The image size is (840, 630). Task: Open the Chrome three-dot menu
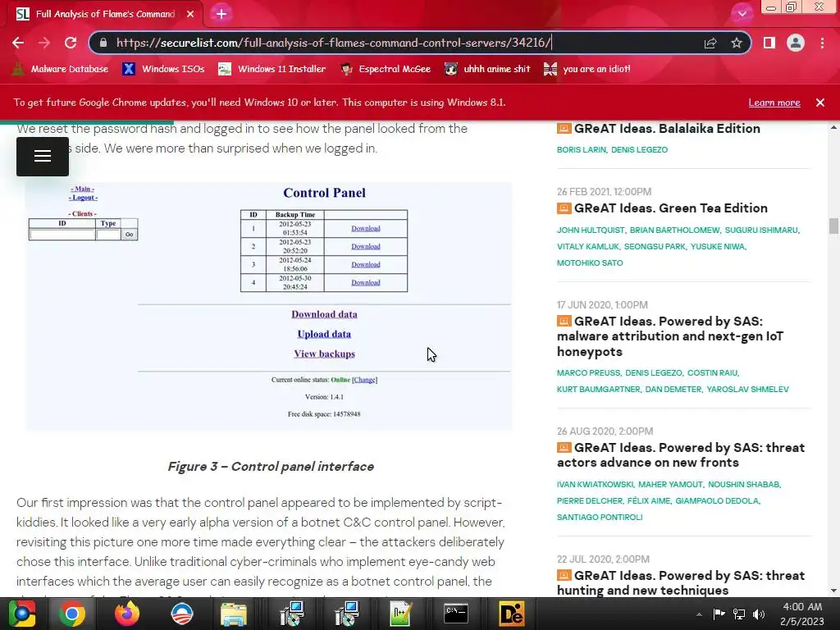tap(822, 43)
